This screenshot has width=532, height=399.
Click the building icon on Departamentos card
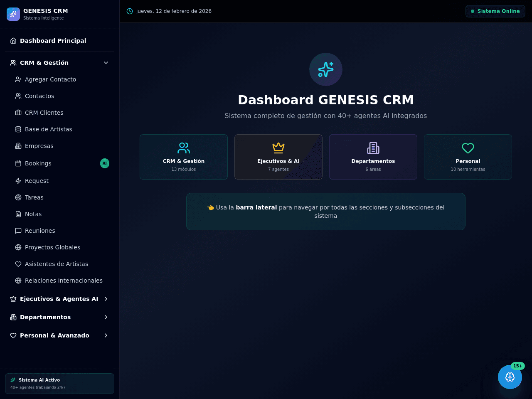click(373, 148)
